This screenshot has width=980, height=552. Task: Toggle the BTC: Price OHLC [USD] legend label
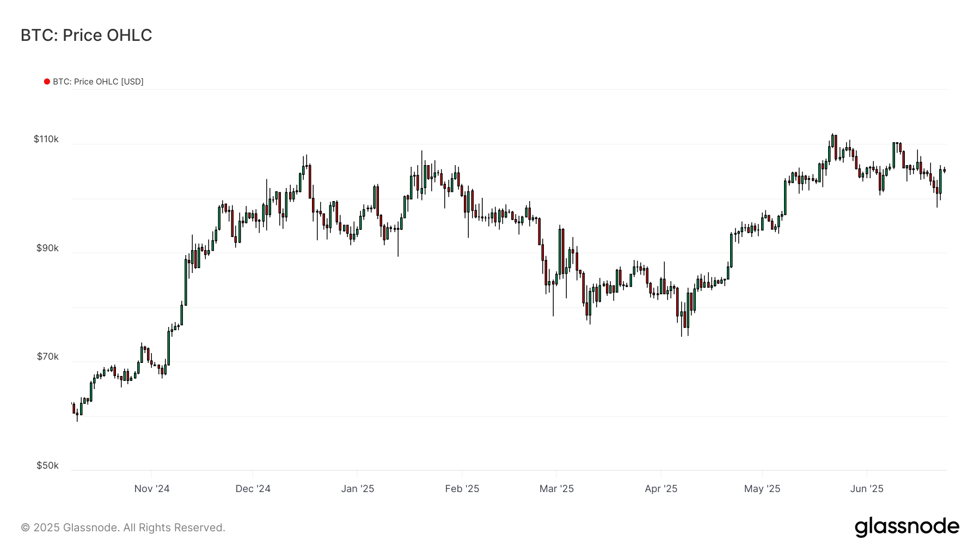pos(98,82)
